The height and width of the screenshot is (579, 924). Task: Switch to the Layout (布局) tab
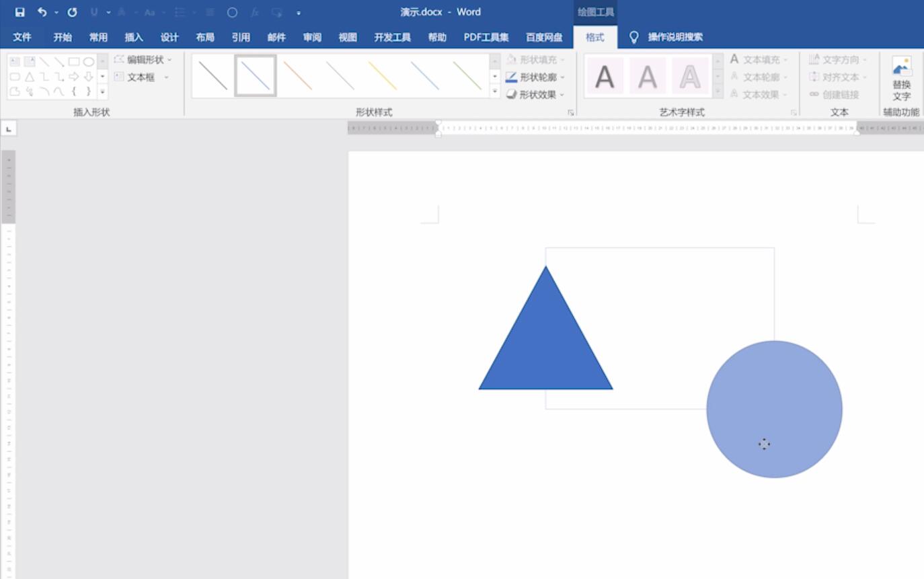point(205,38)
